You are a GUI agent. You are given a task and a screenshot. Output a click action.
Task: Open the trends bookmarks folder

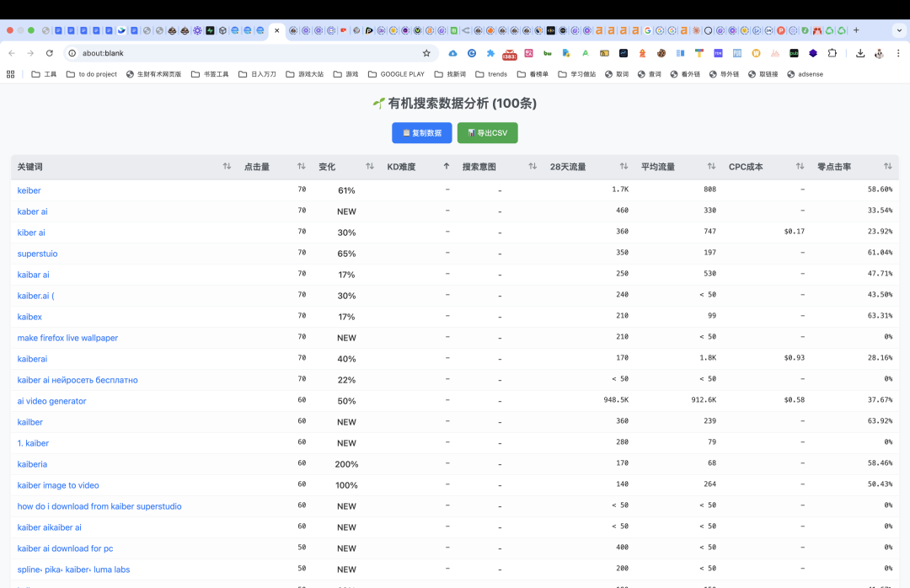tap(491, 74)
